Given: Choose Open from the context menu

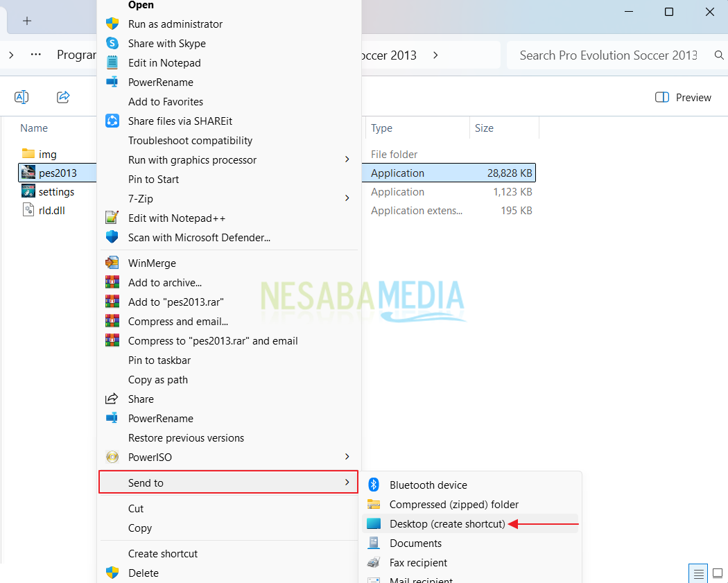Looking at the screenshot, I should click(x=141, y=5).
